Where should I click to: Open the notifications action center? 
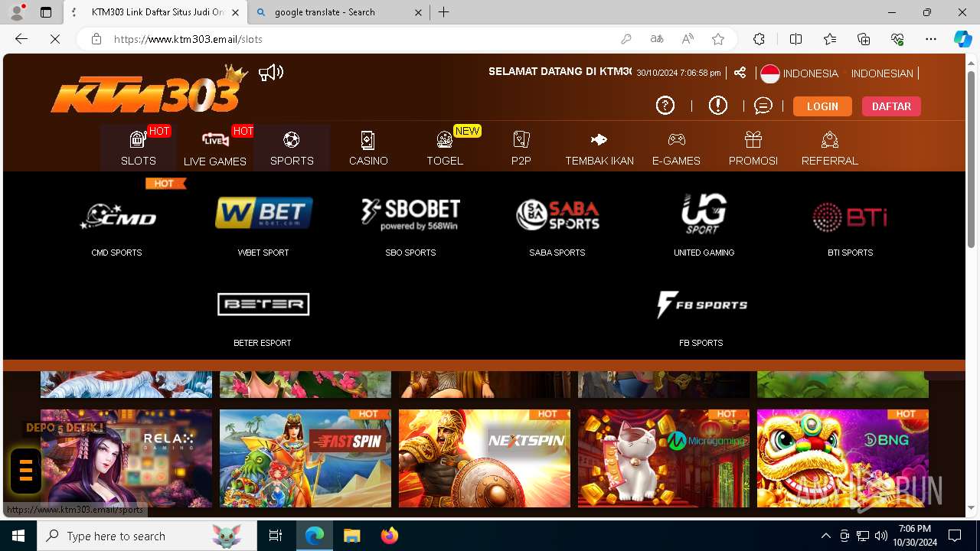click(955, 536)
